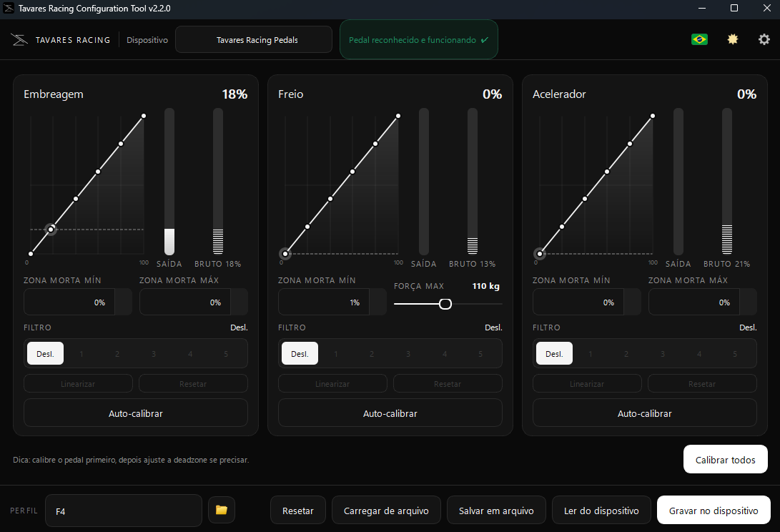Click Acelerador Zona Morta Mín stepper

(632, 302)
